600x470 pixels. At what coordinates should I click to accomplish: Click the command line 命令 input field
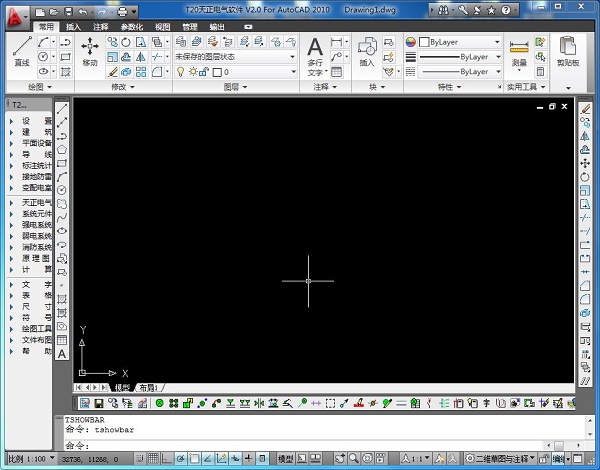coord(304,445)
